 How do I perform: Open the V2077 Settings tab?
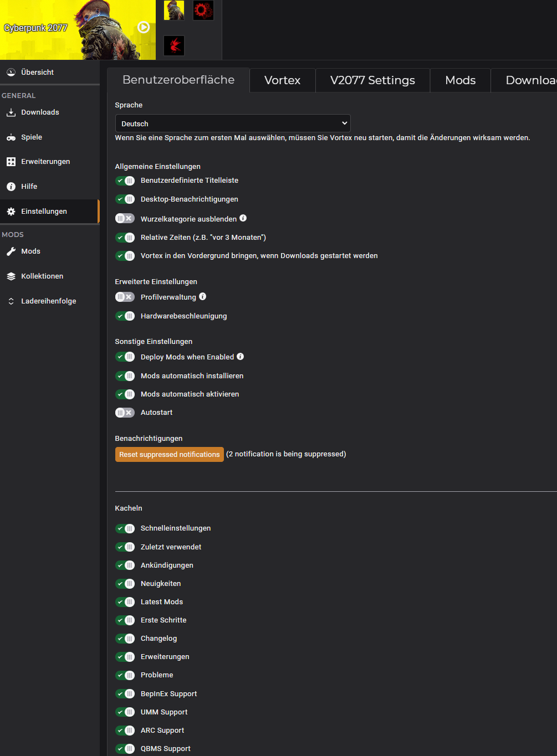(372, 80)
